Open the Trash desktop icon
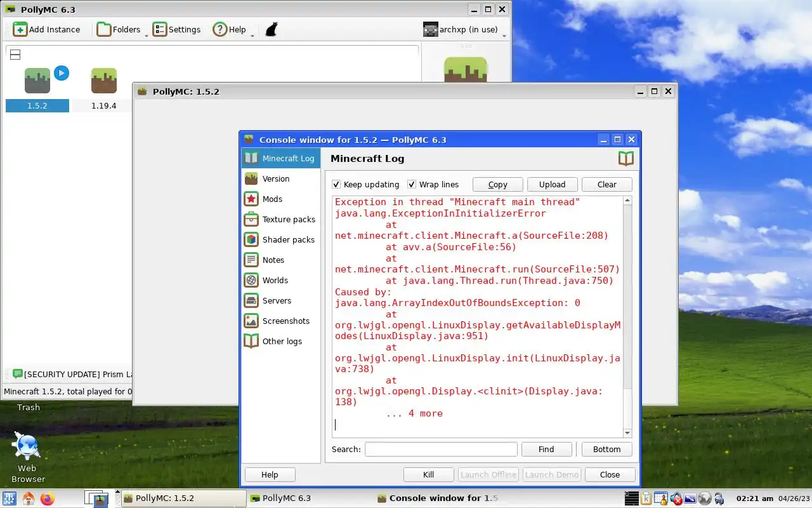The image size is (812, 508). 28,407
